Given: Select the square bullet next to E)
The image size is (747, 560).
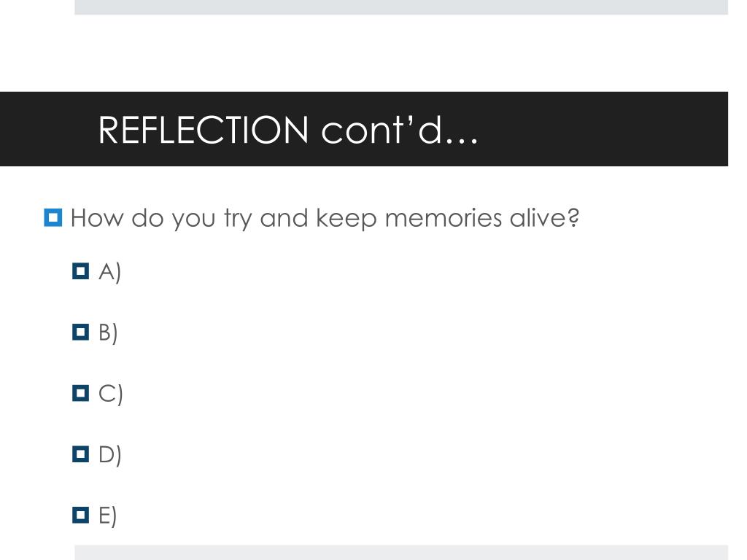Looking at the screenshot, I should [x=80, y=515].
